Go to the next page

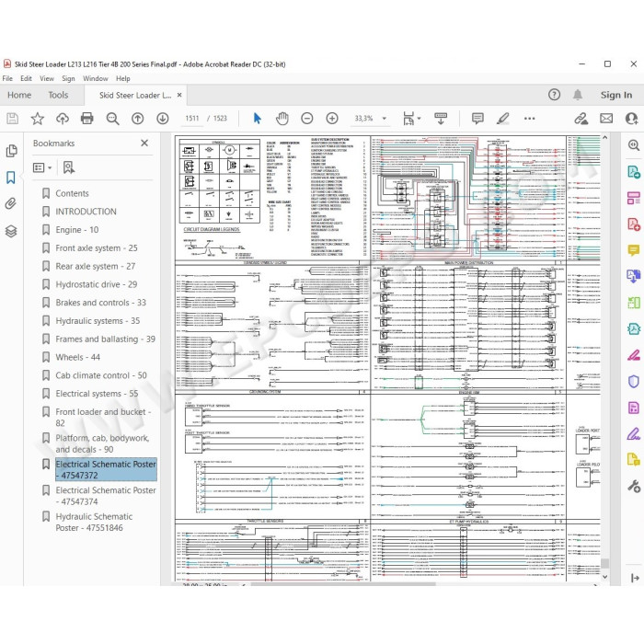(x=163, y=119)
